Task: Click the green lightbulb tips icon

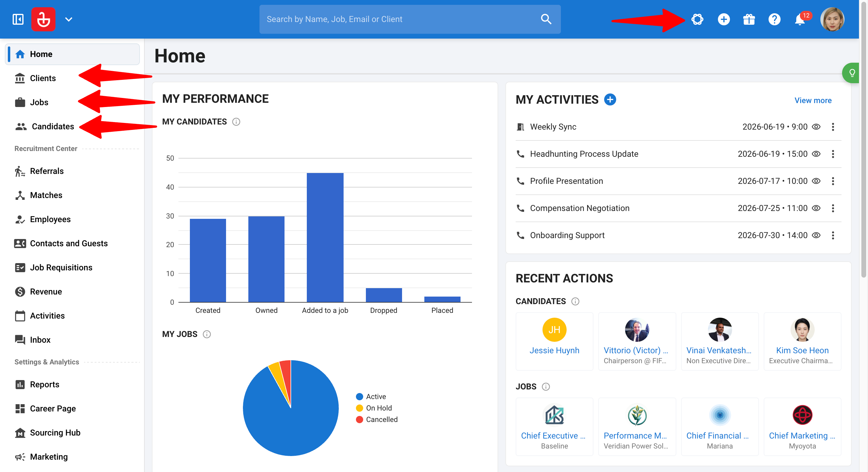Action: 852,73
